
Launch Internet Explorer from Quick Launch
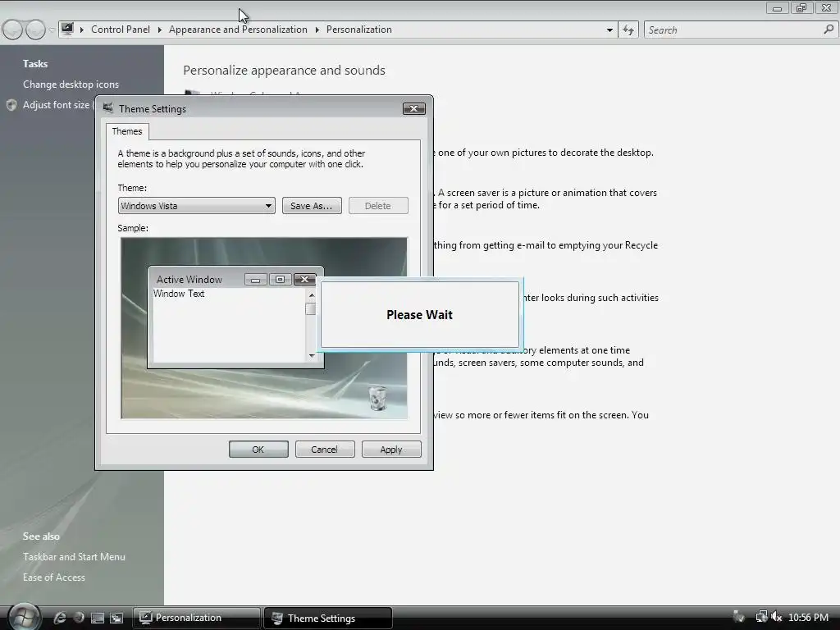[x=60, y=618]
